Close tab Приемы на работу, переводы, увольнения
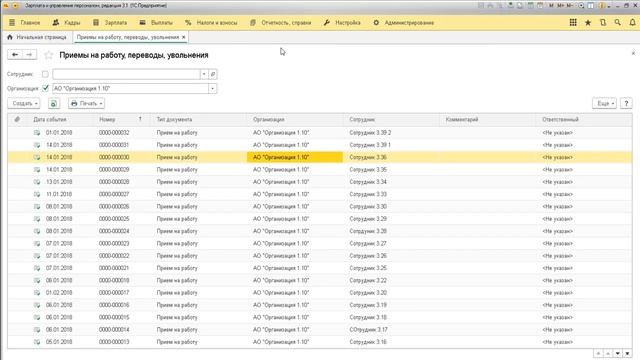 coord(184,37)
